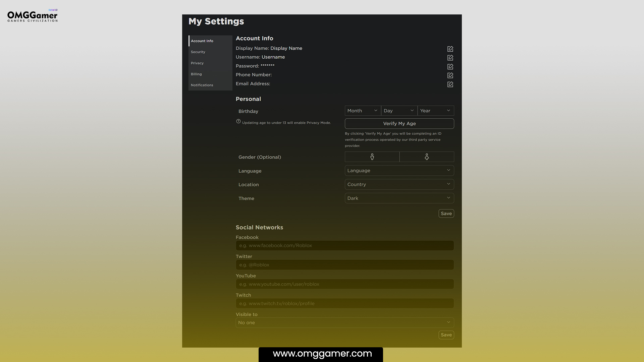
Task: Open password edit via pencil icon
Action: [450, 67]
